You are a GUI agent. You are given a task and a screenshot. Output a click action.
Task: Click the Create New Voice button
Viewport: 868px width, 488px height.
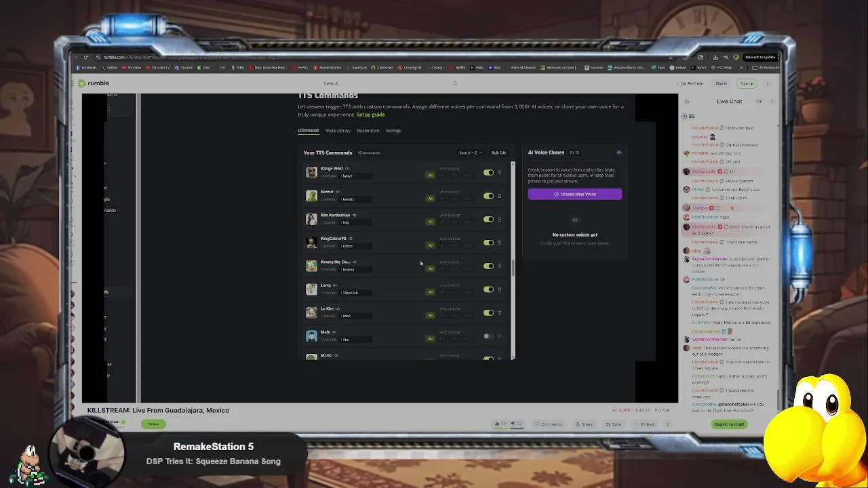[575, 194]
